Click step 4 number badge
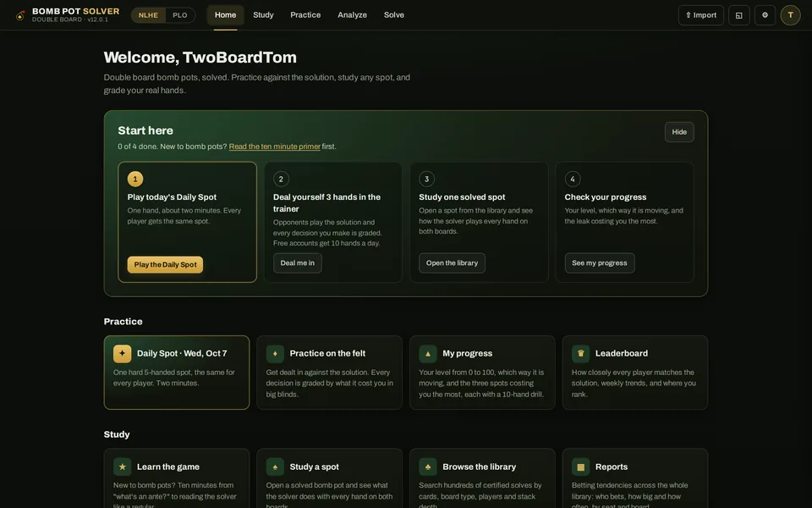812x508 pixels. 573,179
